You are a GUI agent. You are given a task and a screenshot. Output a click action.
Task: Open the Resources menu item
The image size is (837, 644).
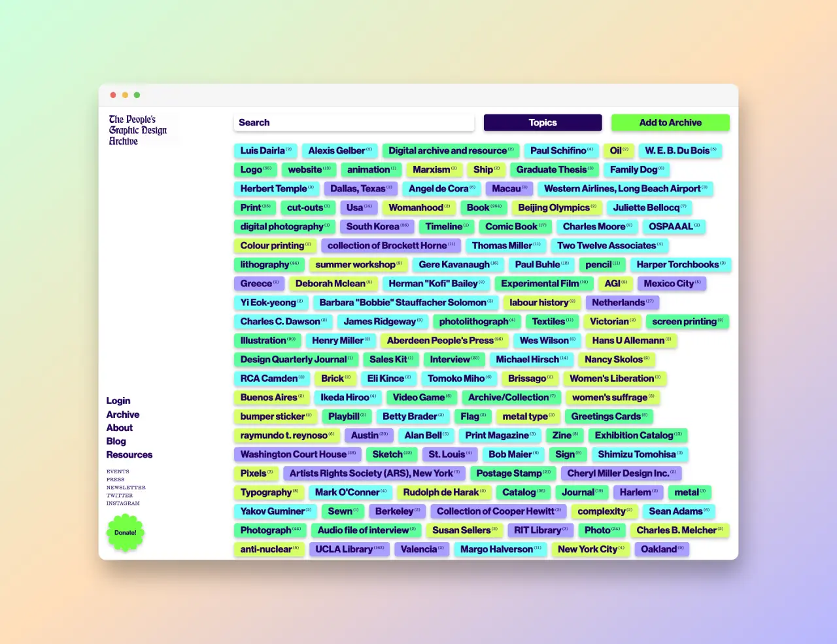(x=129, y=454)
